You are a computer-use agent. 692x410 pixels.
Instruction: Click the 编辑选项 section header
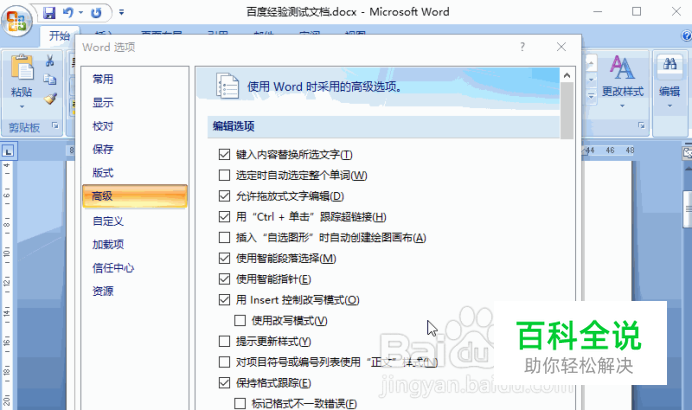click(384, 127)
